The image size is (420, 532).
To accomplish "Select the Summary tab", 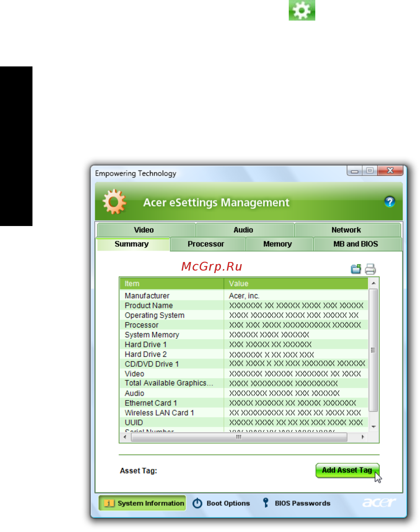I will pyautogui.click(x=132, y=244).
